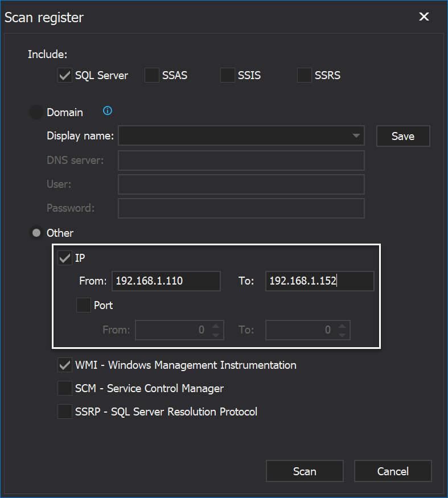448x498 pixels.
Task: Click the Cancel button
Action: pos(393,471)
